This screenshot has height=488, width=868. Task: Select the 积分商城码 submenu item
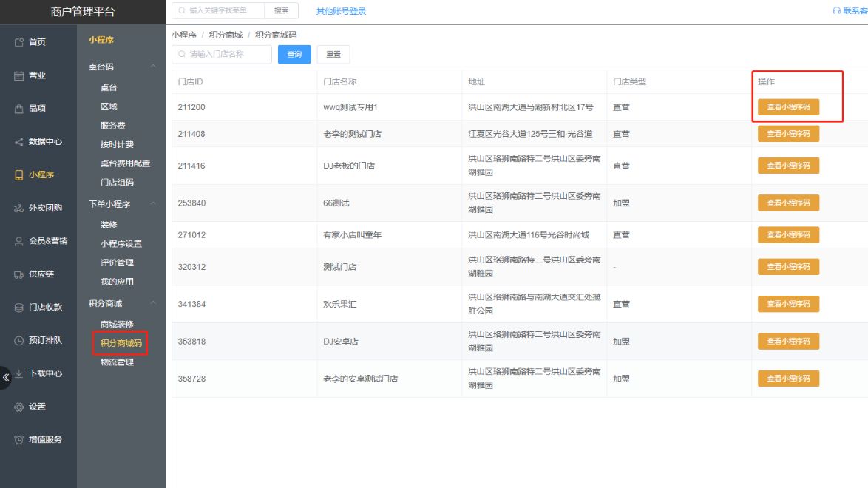(x=121, y=343)
